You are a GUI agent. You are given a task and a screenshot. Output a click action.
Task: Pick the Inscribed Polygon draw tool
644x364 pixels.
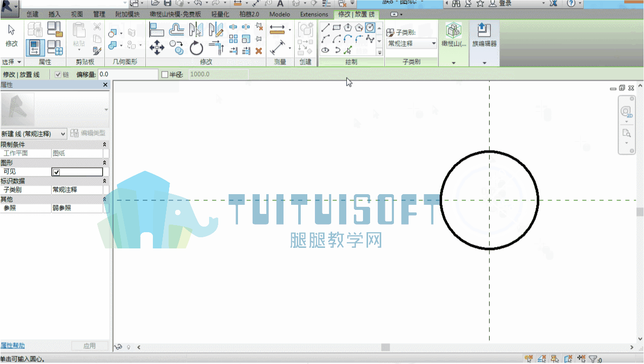348,27
